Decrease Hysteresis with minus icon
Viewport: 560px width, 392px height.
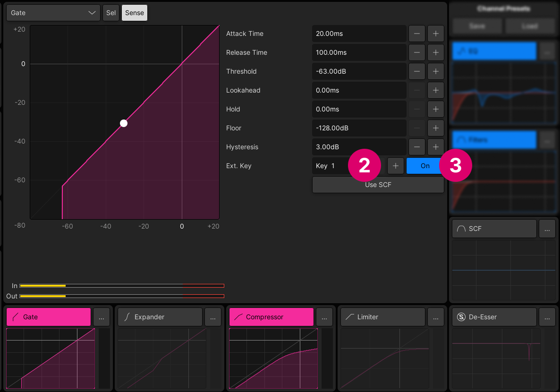tap(416, 147)
